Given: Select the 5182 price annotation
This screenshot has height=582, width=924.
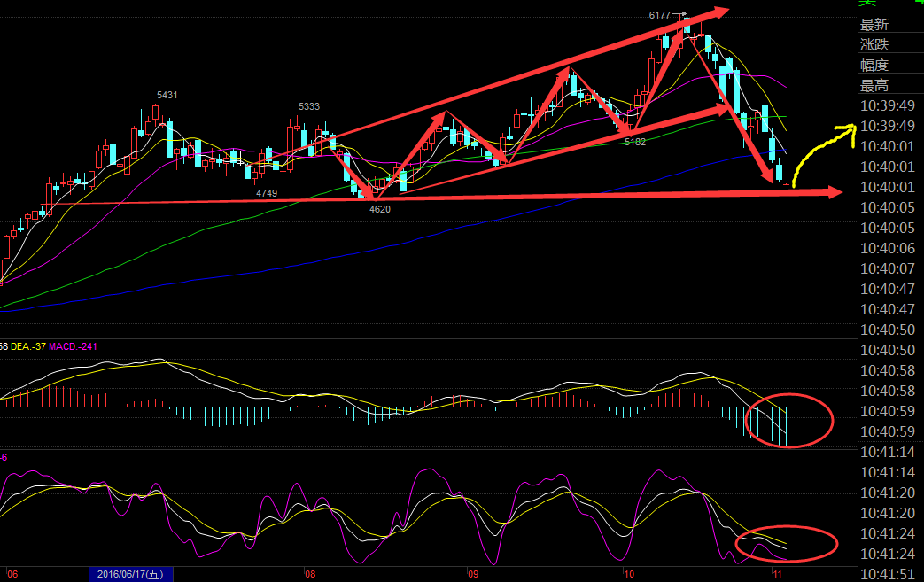Looking at the screenshot, I should coord(635,142).
